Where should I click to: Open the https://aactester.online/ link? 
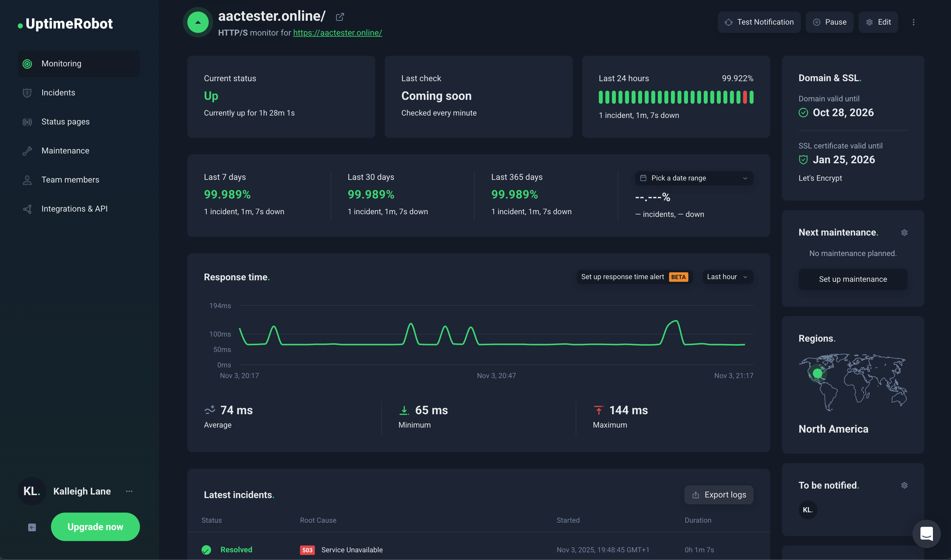point(338,33)
